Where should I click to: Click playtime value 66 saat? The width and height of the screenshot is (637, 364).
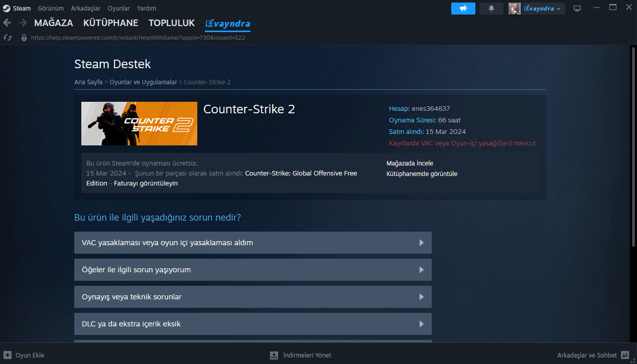[x=449, y=120]
